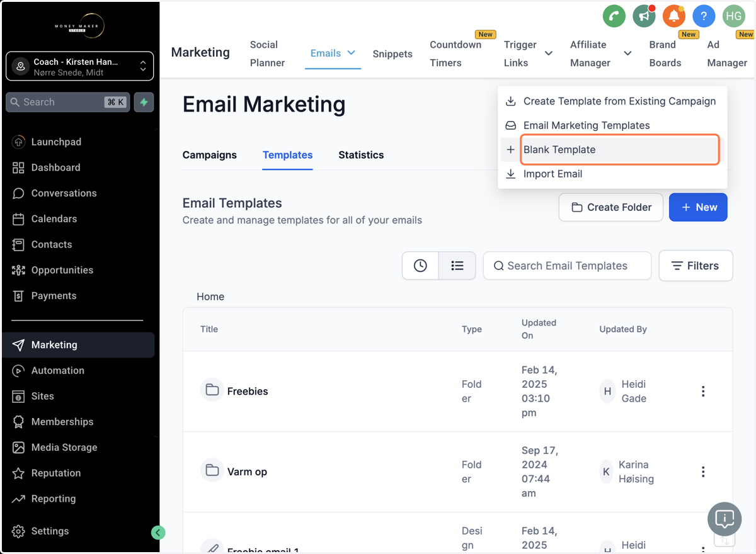Open the Snippets tab
The height and width of the screenshot is (554, 756).
pyautogui.click(x=392, y=54)
